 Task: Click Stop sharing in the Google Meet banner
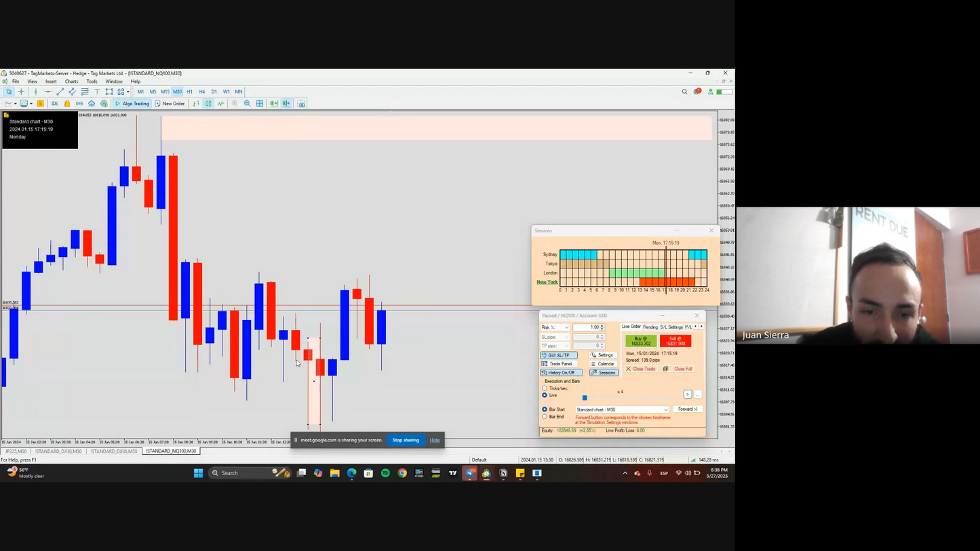pyautogui.click(x=406, y=440)
